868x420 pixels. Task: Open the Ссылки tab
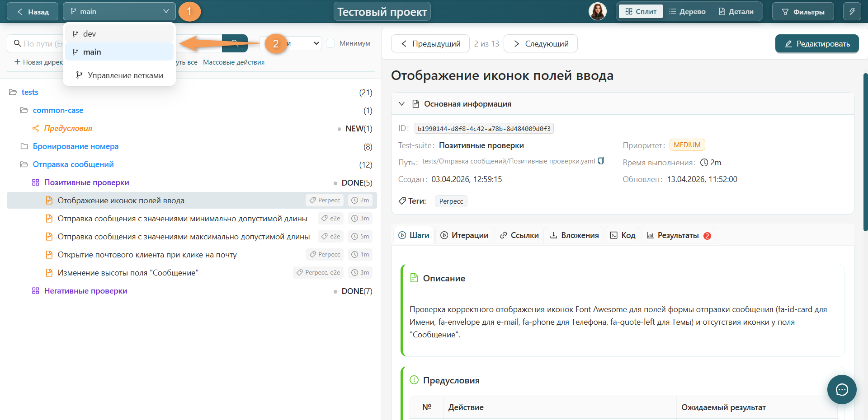[519, 235]
